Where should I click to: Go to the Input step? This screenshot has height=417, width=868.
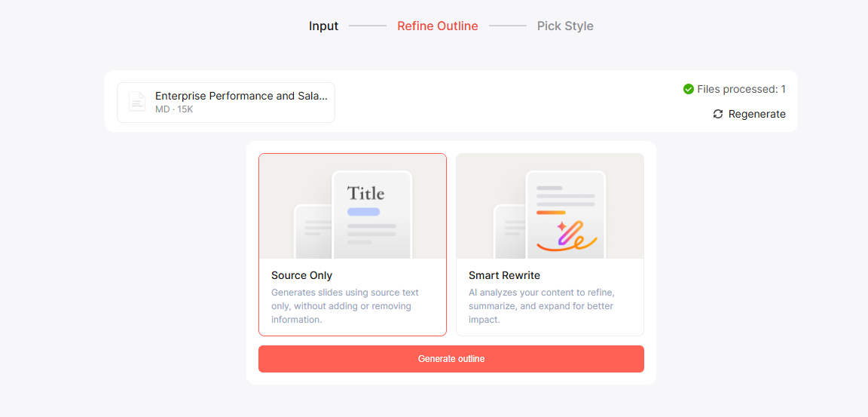pos(324,26)
